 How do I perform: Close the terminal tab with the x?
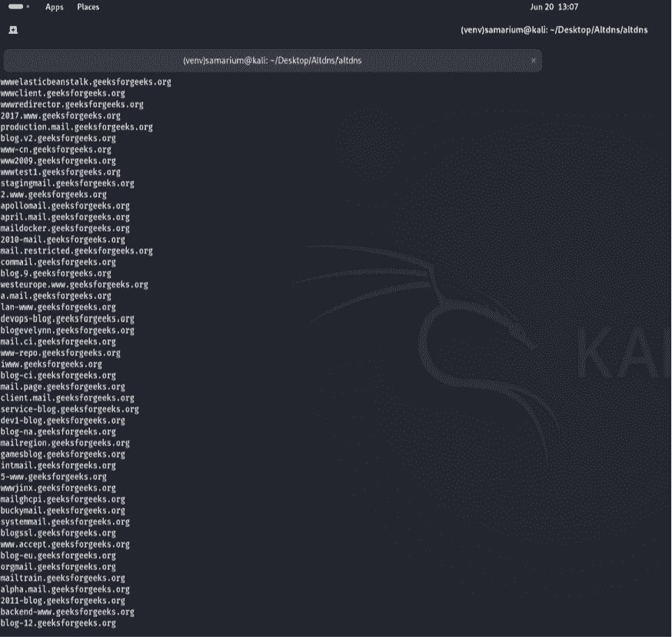pos(533,61)
